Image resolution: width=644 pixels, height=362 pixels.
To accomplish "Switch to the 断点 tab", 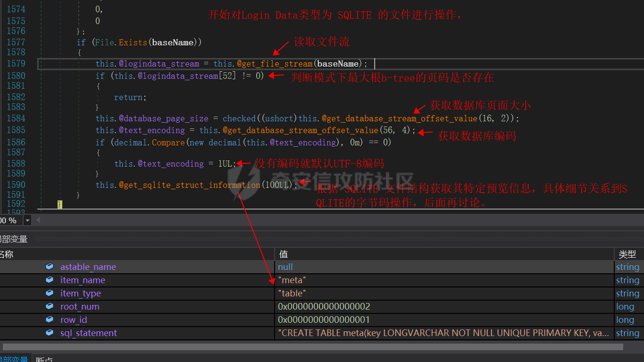I will [44, 359].
